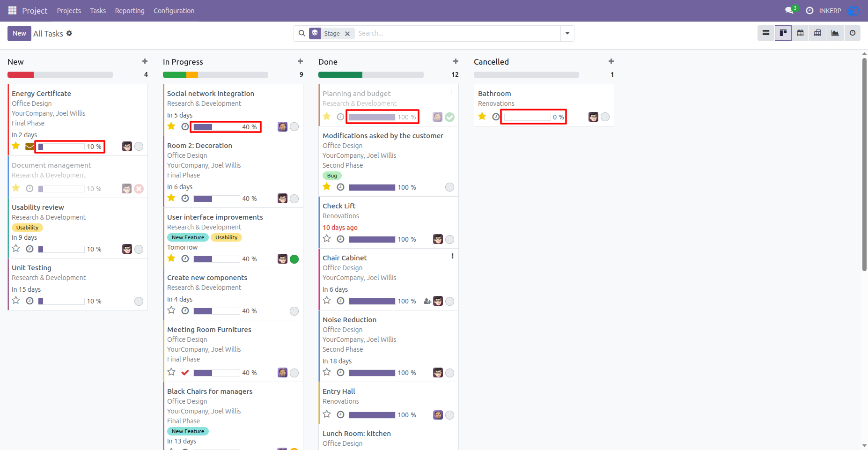The height and width of the screenshot is (450, 868).
Task: Open search options dropdown arrow
Action: (x=567, y=33)
